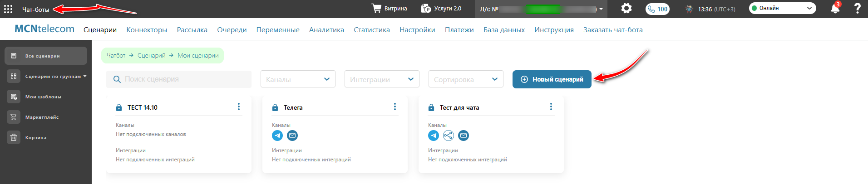The height and width of the screenshot is (184, 868).
Task: Click the lock icon on Телега card
Action: click(275, 107)
